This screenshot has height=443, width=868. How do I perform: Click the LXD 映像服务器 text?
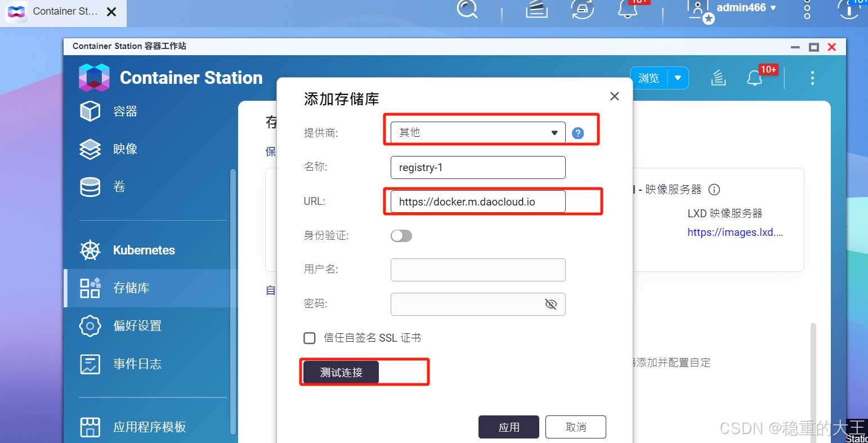click(x=725, y=214)
